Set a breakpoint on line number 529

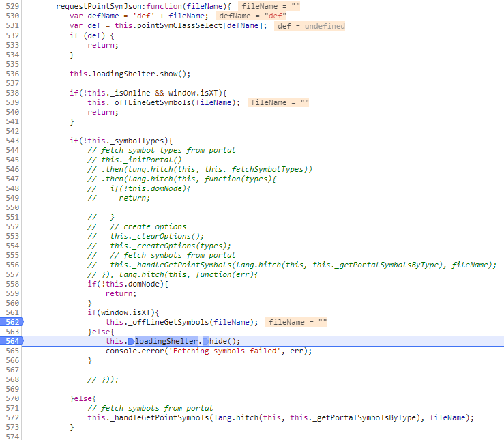tap(12, 6)
